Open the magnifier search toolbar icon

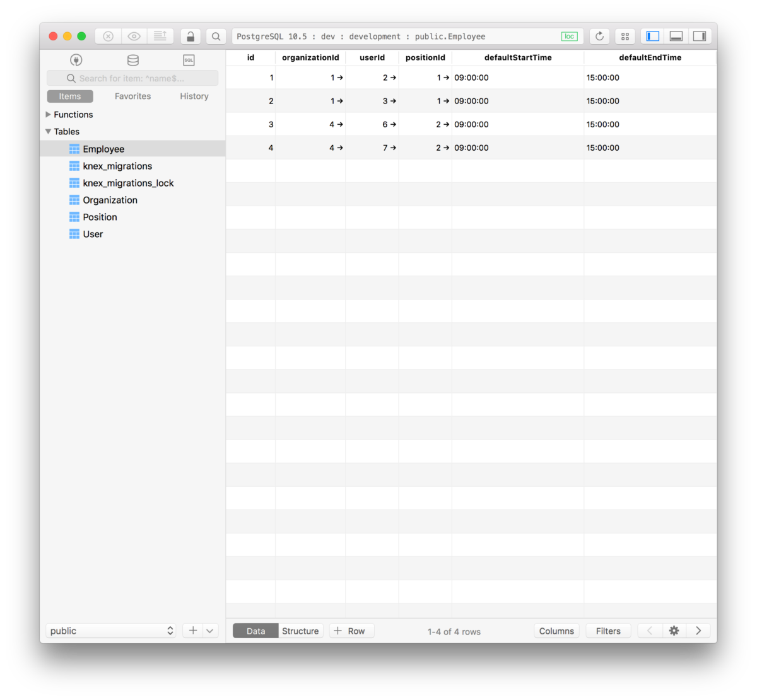[x=216, y=37]
